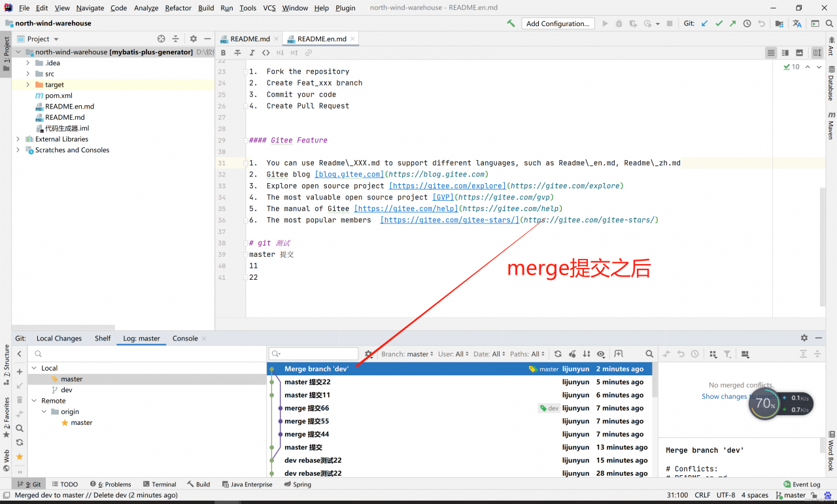Open the Project Structure icon in toolbar
837x504 pixels.
(779, 24)
